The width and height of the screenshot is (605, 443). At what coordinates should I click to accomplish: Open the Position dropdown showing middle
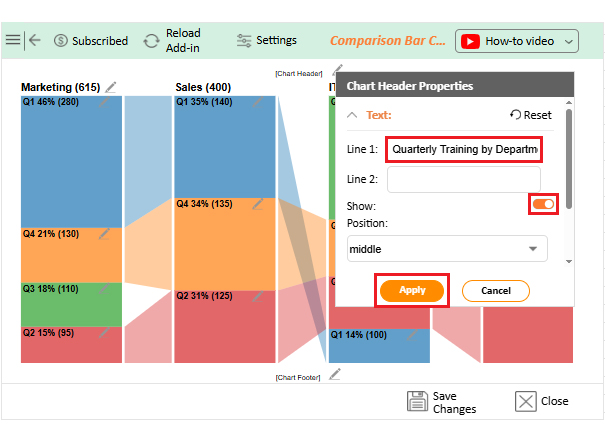pos(447,248)
